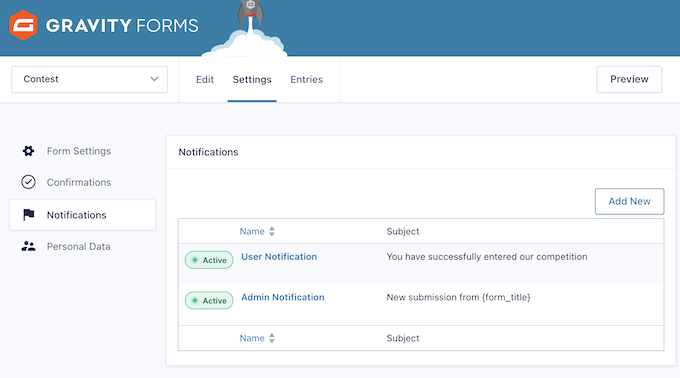
Task: Click the Preview button
Action: coord(629,79)
